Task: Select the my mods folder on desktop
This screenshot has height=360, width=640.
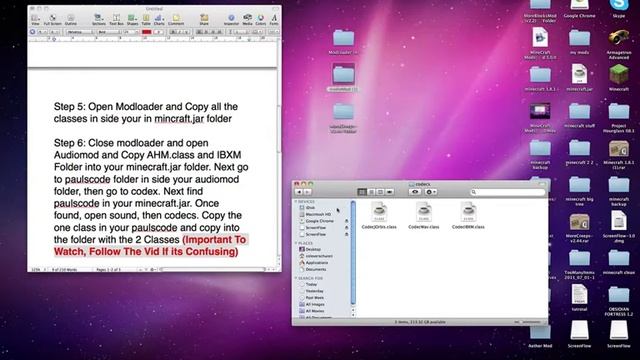Action: pos(579,41)
